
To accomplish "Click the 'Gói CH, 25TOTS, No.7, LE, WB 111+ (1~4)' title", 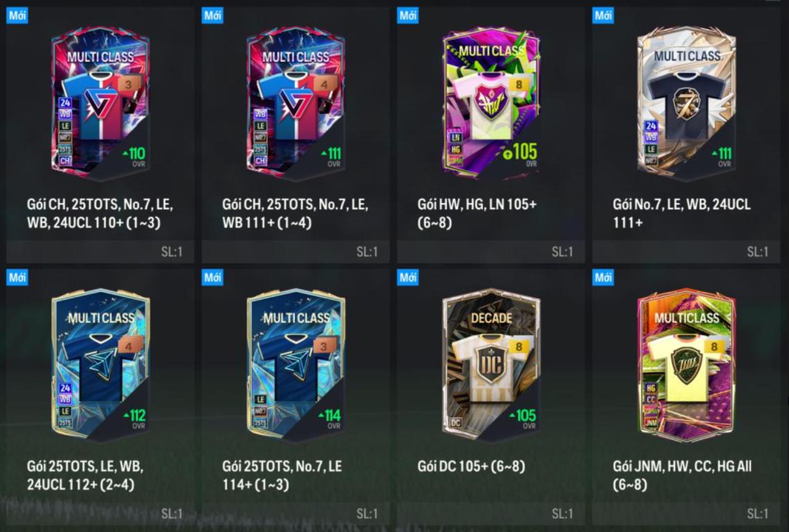I will click(295, 213).
